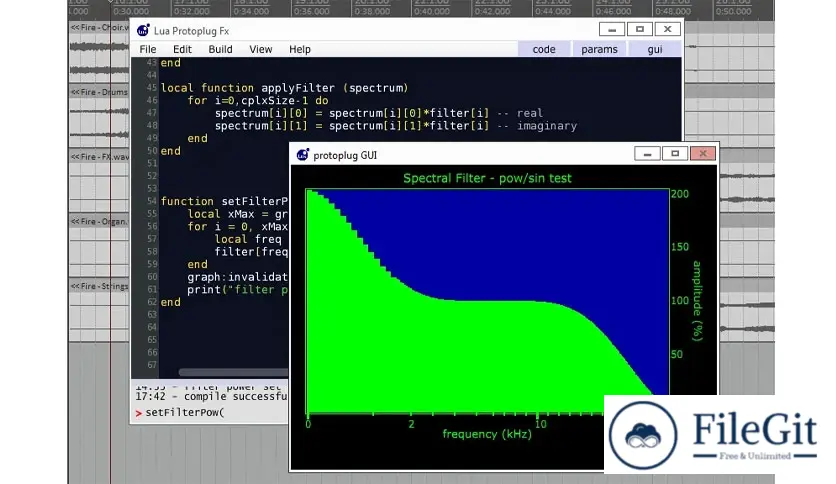The image size is (836, 484).
Task: Click line number 45 in the gutter
Action: tap(151, 87)
